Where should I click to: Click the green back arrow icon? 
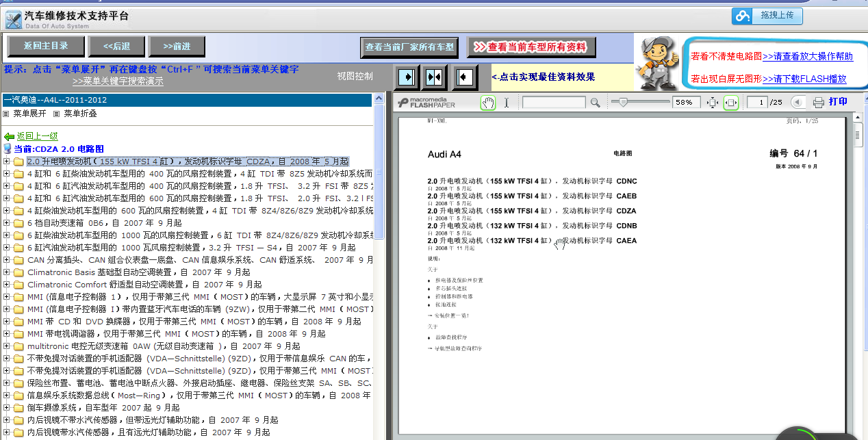(9, 137)
